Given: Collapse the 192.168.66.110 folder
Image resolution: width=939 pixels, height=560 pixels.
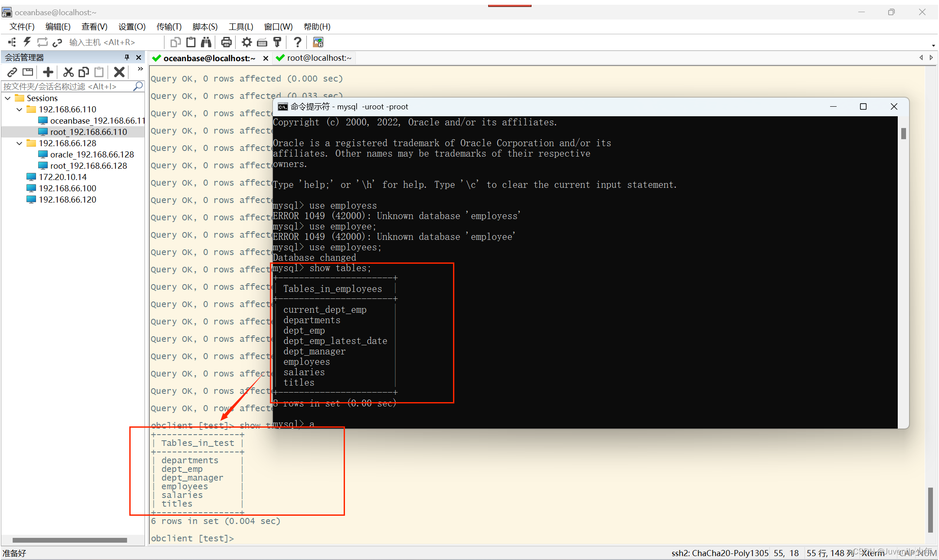Looking at the screenshot, I should [x=19, y=109].
